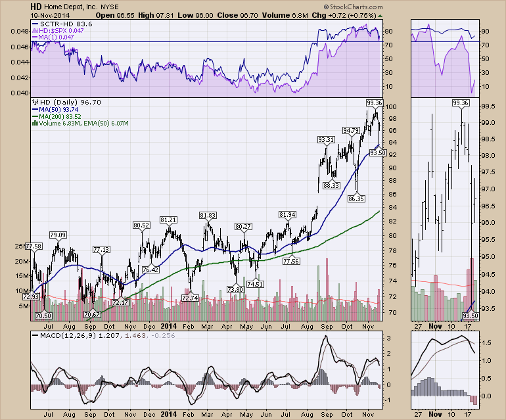The width and height of the screenshot is (506, 420).
Task: Click the MA(50) 93.74 legend entry
Action: pos(55,110)
